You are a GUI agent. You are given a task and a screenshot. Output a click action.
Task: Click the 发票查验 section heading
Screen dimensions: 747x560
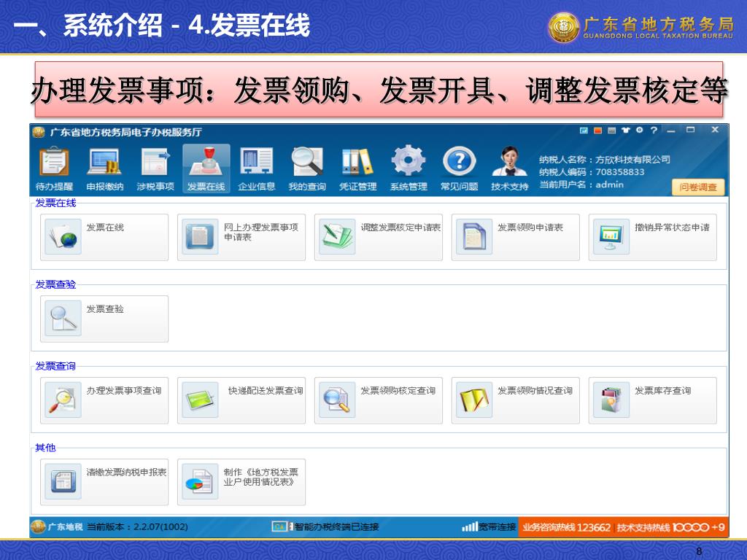(55, 284)
